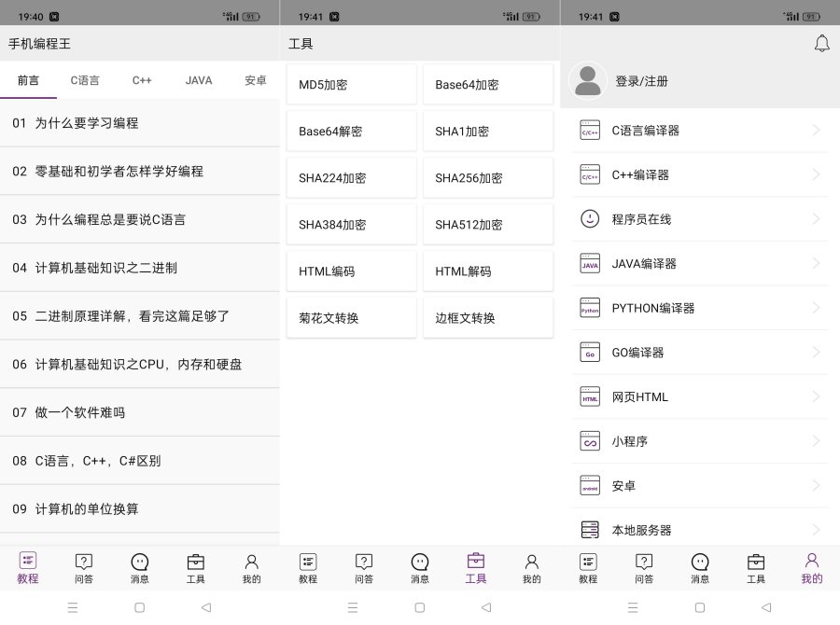Expand the C++编译器 entry via its chevron
840x625 pixels.
click(817, 174)
